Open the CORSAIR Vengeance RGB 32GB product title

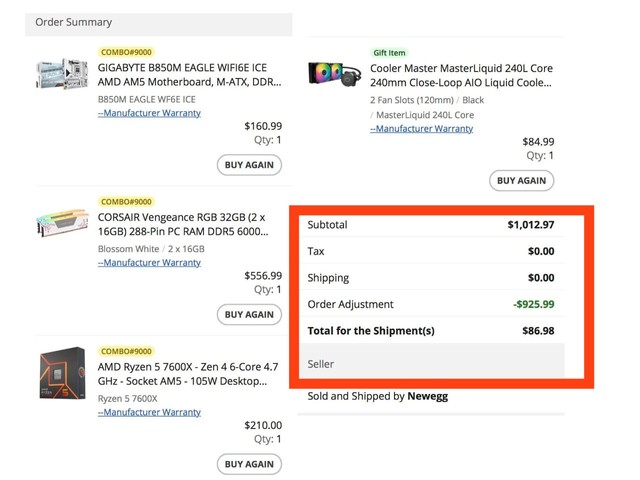pyautogui.click(x=183, y=224)
